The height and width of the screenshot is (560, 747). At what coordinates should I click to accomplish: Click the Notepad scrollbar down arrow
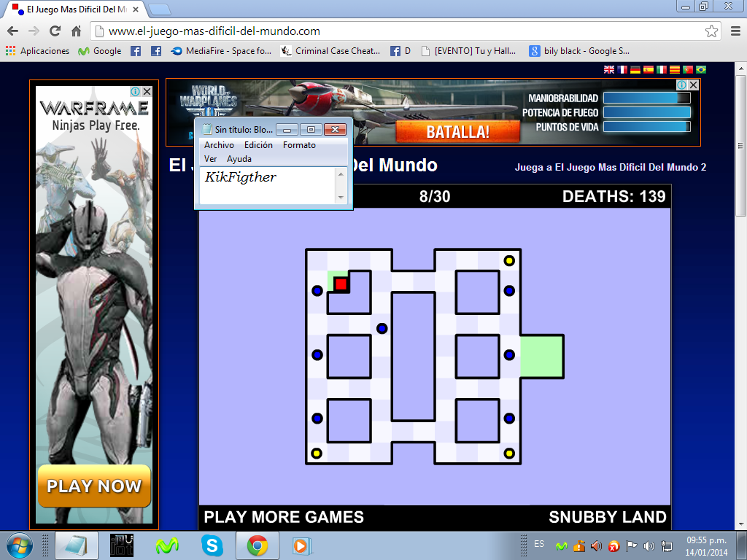tap(341, 198)
